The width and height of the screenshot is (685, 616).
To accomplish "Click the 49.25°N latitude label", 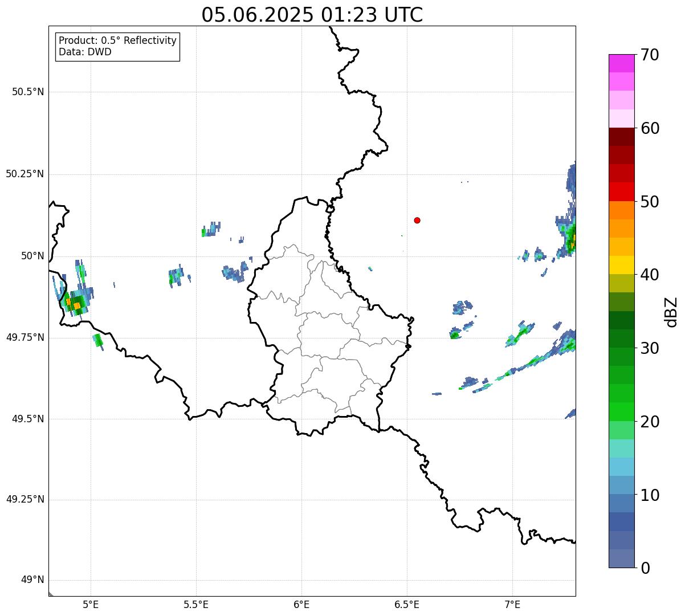I will point(25,499).
